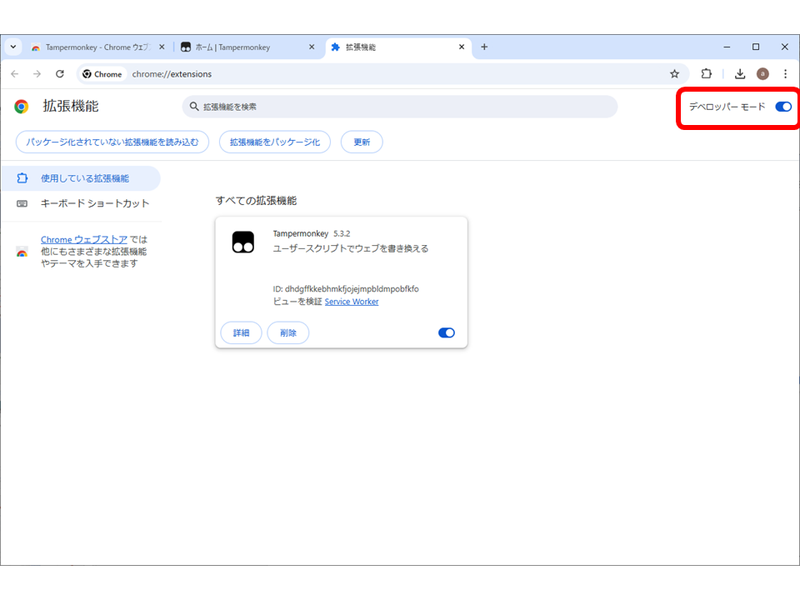Click the 拡張機能をパッケージ化 button

(275, 142)
